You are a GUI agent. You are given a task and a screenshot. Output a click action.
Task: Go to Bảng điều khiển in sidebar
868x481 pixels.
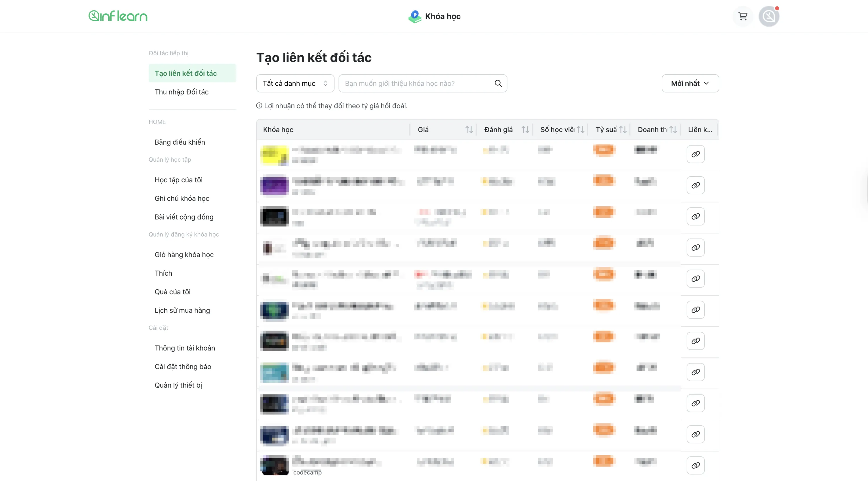pyautogui.click(x=180, y=142)
